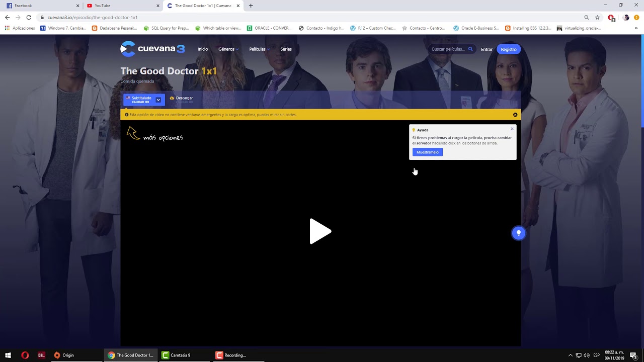The width and height of the screenshot is (644, 362).
Task: Open the taskbar clock and date
Action: 614,355
